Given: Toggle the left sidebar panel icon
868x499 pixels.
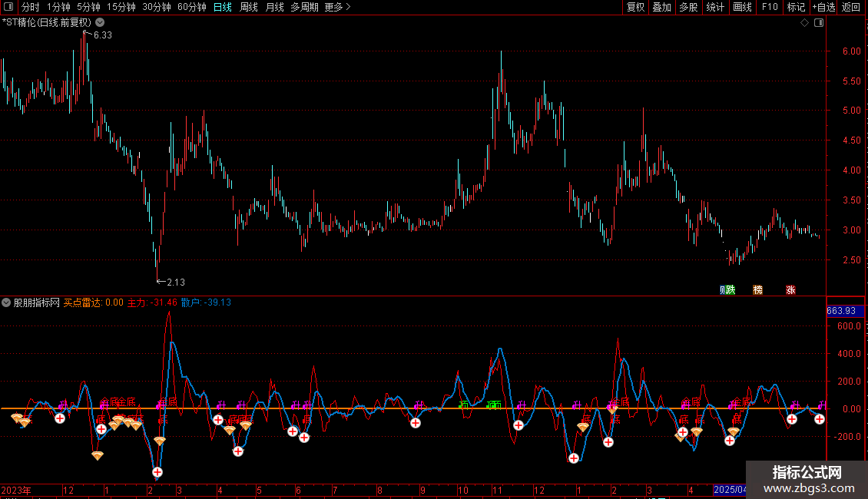Looking at the screenshot, I should coord(8,7).
